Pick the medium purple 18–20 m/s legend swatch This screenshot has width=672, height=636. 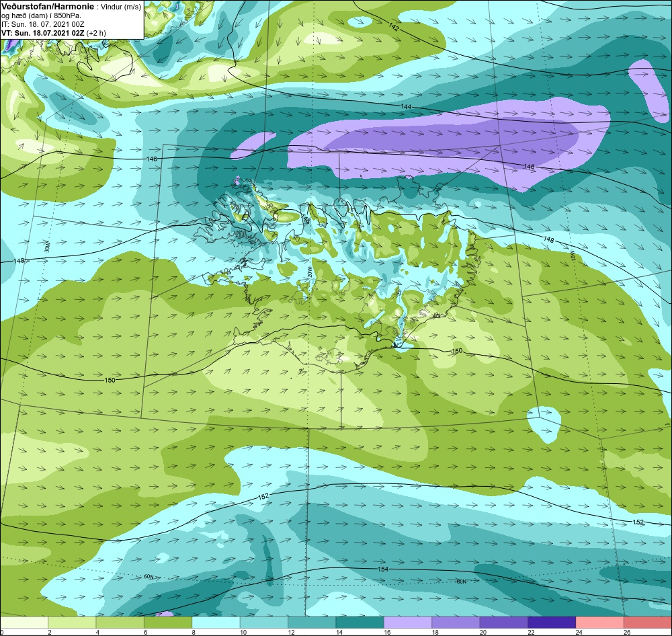456,622
